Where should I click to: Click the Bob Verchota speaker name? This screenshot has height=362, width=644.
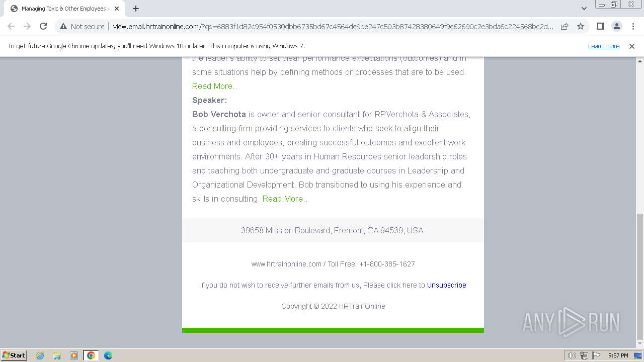(219, 114)
